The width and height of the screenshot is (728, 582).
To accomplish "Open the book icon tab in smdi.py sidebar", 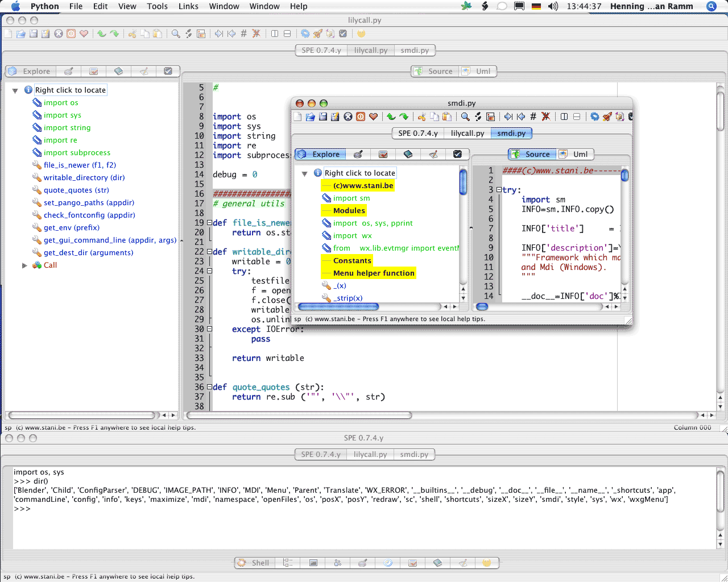I will pos(408,154).
